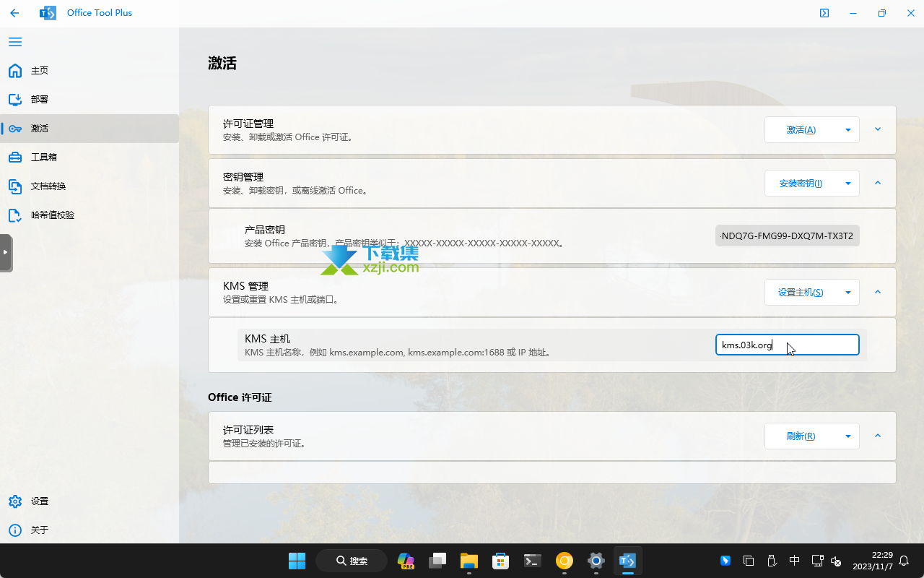The image size is (924, 578).
Task: Click the 产品密钥 label text
Action: point(265,230)
